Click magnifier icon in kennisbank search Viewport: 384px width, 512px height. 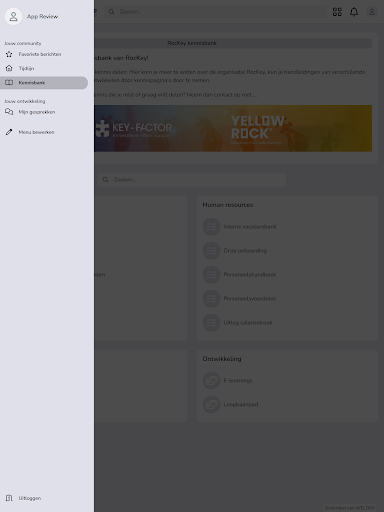106,180
